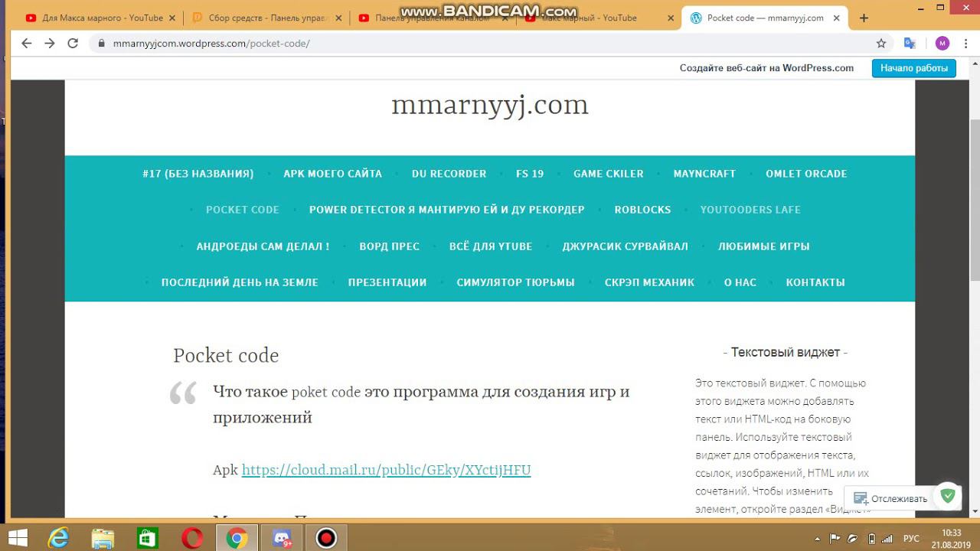Click the padlock site info icon
The image size is (980, 551).
pyautogui.click(x=101, y=44)
